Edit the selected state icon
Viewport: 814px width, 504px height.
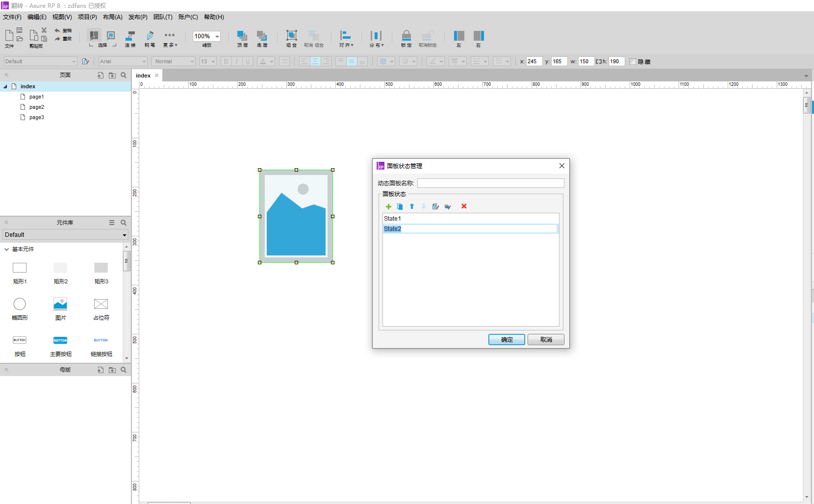[435, 206]
